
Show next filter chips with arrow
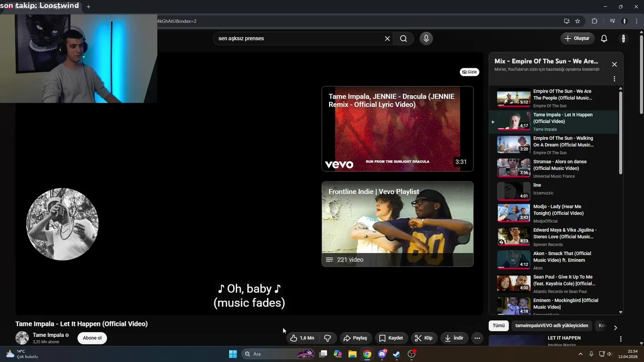(x=615, y=327)
